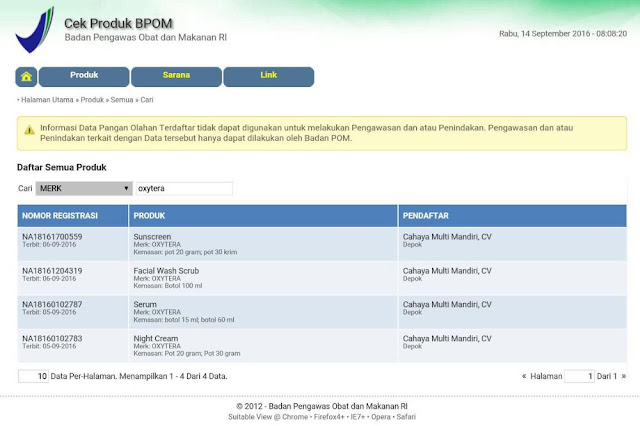Go to previous page with « arrow
The height and width of the screenshot is (426, 640).
point(524,376)
